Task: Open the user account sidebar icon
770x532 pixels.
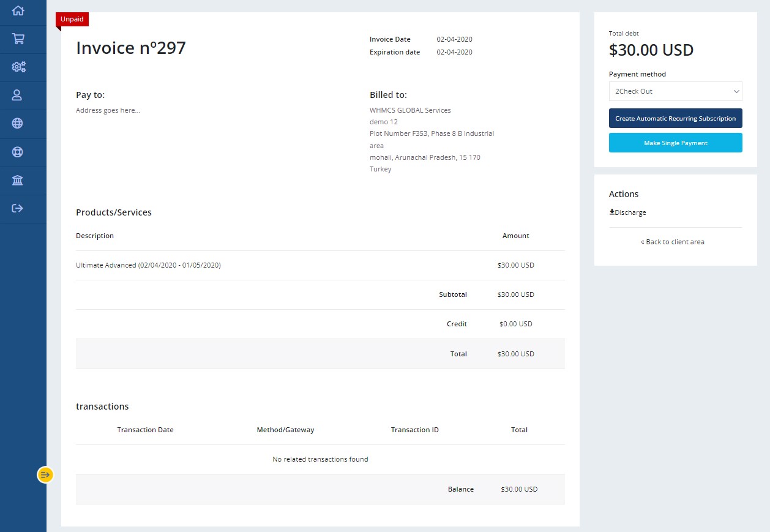Action: point(17,96)
